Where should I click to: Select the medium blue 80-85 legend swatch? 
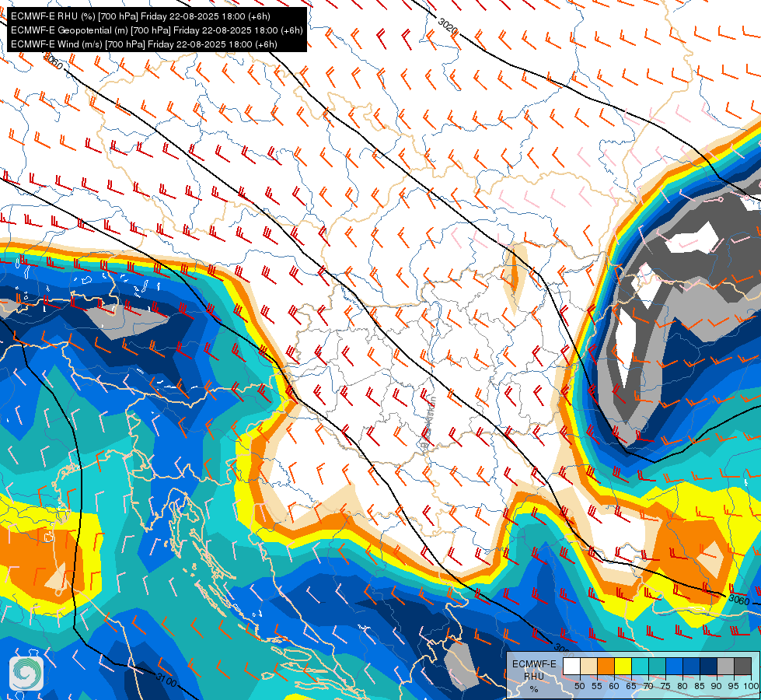[692, 666]
